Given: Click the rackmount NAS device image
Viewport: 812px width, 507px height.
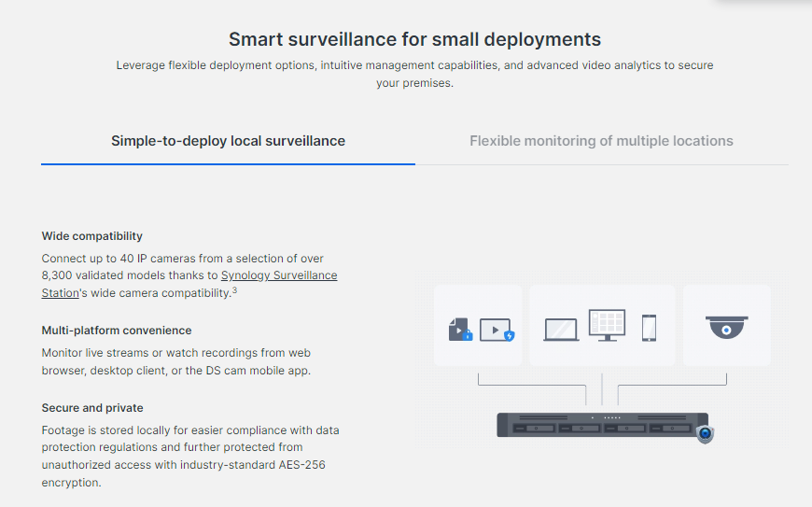Looking at the screenshot, I should tap(602, 425).
